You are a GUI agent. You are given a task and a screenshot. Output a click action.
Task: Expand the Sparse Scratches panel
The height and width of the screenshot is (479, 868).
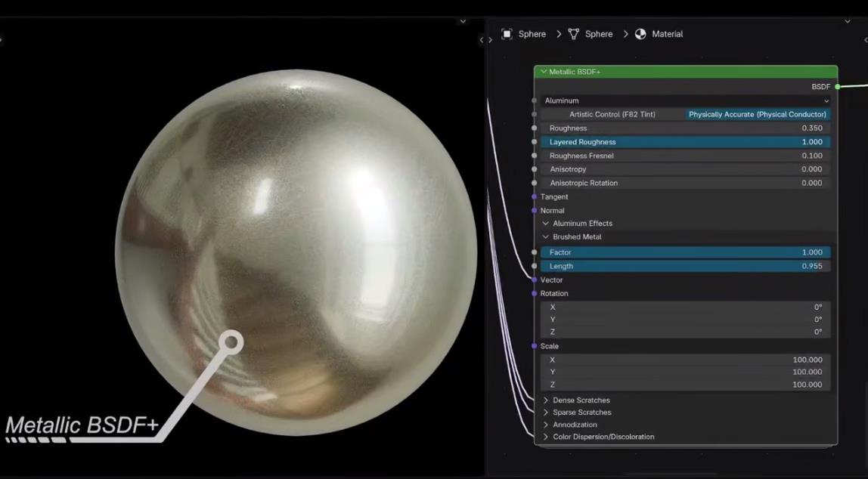546,413
